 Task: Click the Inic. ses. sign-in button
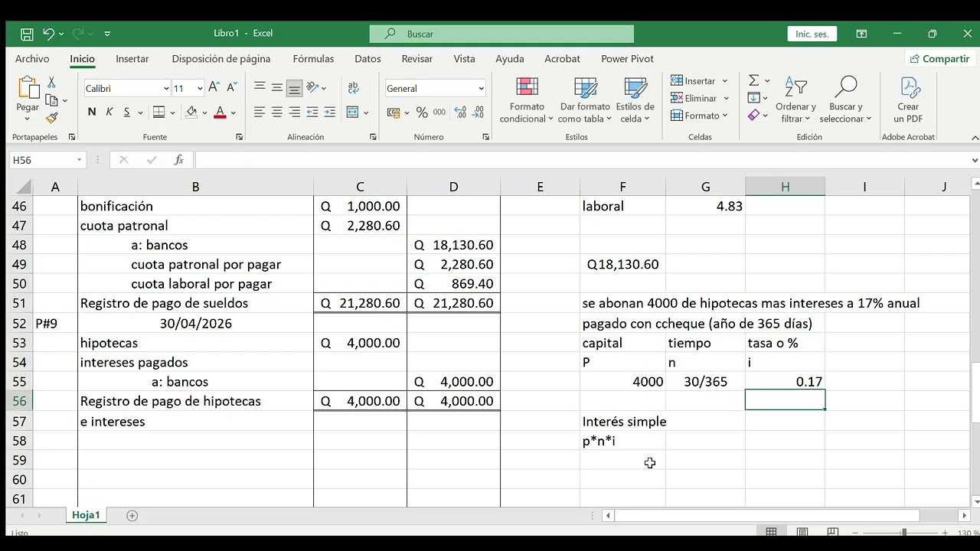812,34
